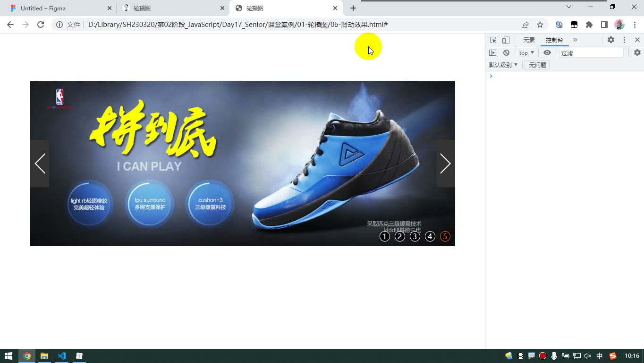Go back to previous page
This screenshot has height=363, width=644.
click(x=10, y=25)
